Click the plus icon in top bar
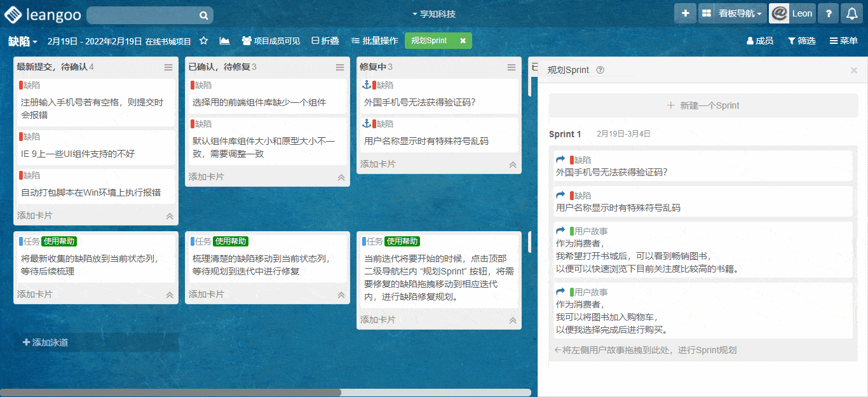Image resolution: width=868 pixels, height=397 pixels. pyautogui.click(x=686, y=13)
